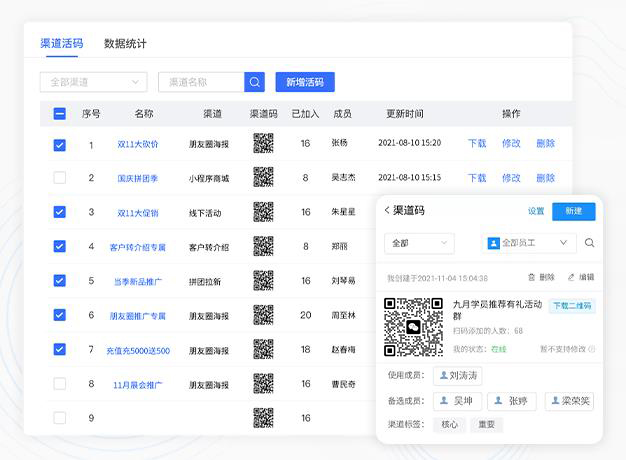Click 删除 for row 1 双11大砍价
Viewport: 626px width, 460px height.
tap(546, 143)
